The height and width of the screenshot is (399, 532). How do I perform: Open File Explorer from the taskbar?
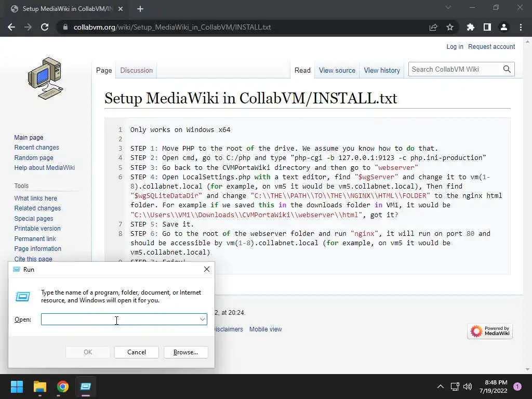tap(39, 387)
